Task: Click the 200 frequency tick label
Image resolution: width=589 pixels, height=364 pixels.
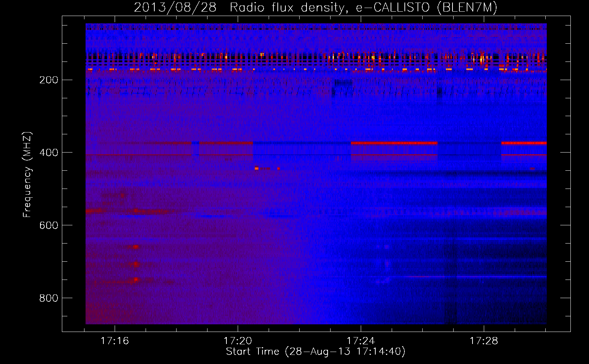Action: click(49, 80)
